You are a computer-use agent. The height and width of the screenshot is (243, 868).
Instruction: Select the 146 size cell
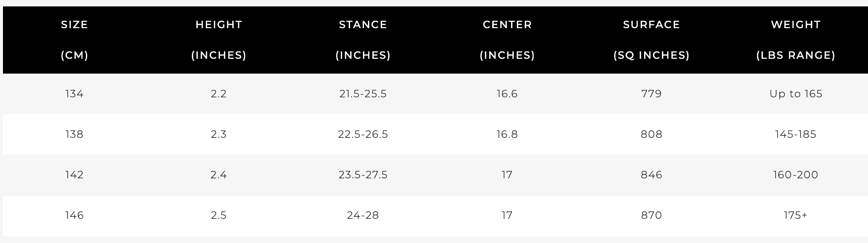74,215
